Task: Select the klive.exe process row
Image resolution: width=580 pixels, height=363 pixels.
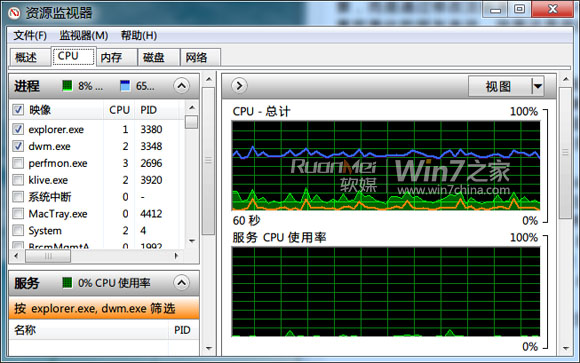Action: 97,180
